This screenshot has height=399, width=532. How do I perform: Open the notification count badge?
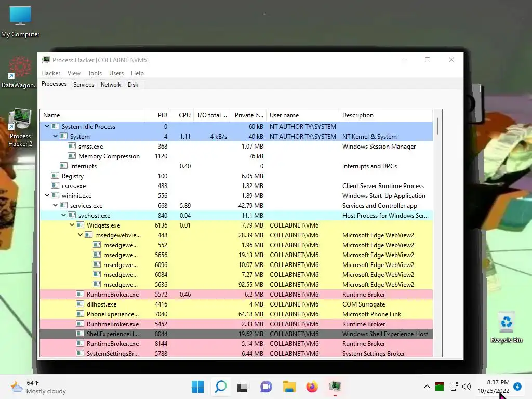pyautogui.click(x=517, y=387)
